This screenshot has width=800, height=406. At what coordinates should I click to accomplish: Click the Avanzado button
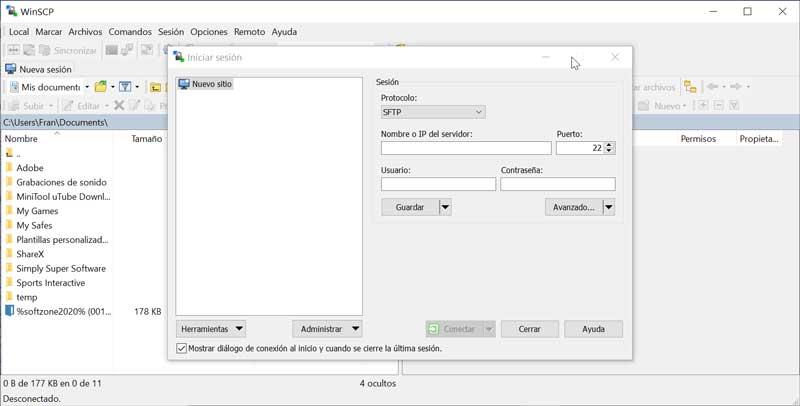(x=573, y=208)
